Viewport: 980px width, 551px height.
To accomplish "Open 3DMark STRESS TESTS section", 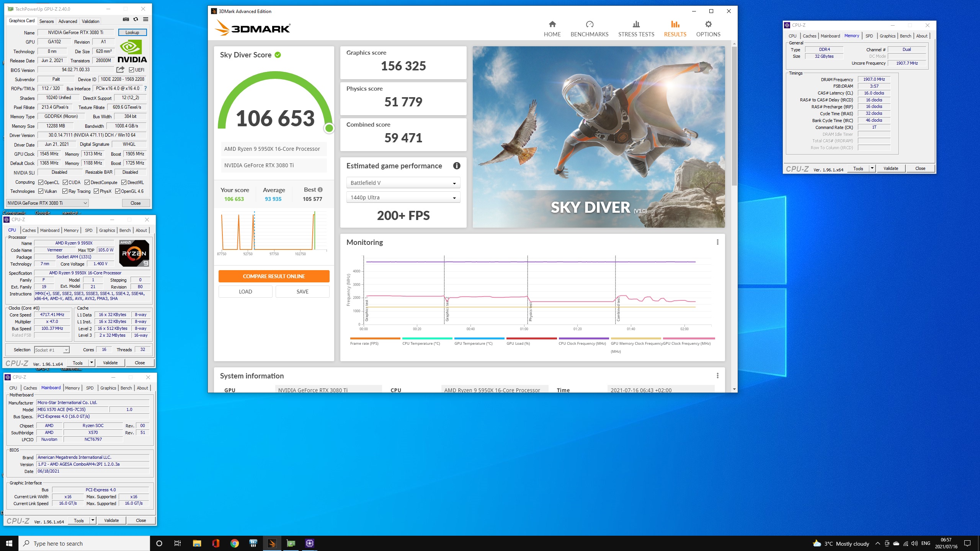I will pos(636,29).
